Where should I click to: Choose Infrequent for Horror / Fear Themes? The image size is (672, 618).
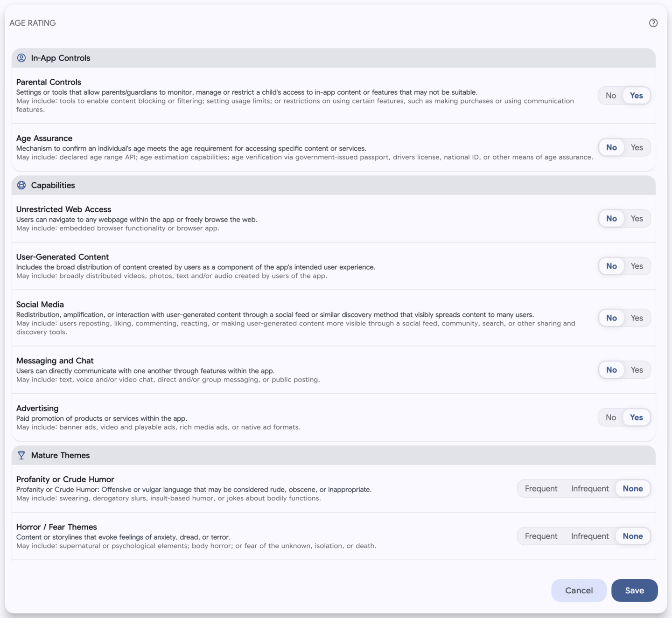590,536
